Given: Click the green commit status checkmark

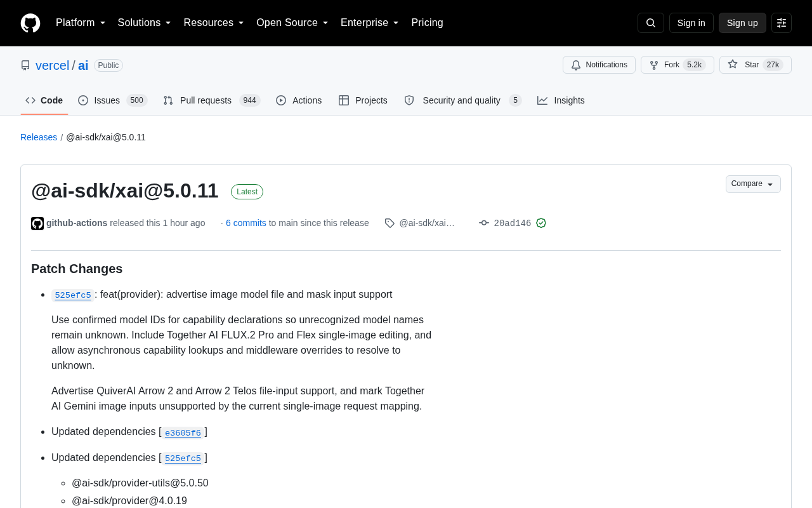Looking at the screenshot, I should (541, 223).
